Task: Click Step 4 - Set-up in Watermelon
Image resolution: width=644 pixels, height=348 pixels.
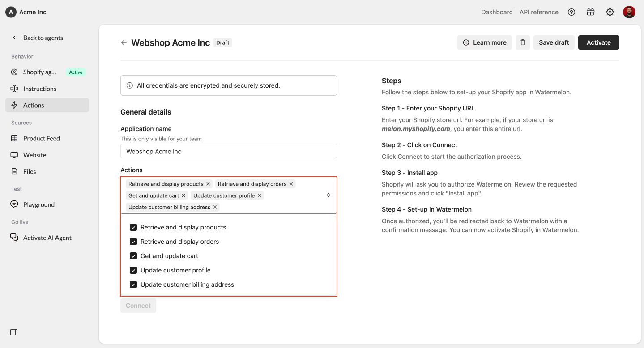Action: pyautogui.click(x=426, y=209)
